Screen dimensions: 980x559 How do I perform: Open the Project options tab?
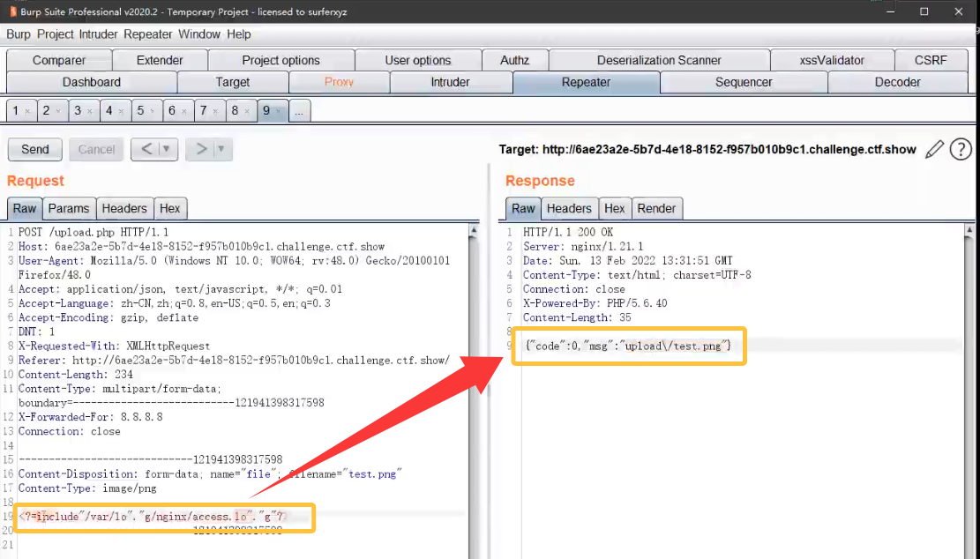coord(281,60)
